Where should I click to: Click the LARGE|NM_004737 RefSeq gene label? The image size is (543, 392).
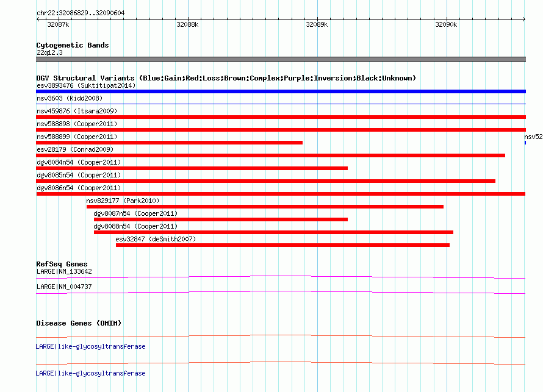click(x=64, y=287)
